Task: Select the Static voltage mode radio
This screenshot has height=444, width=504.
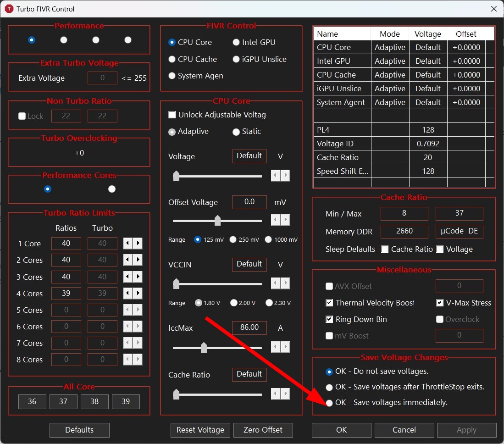Action: [x=236, y=132]
